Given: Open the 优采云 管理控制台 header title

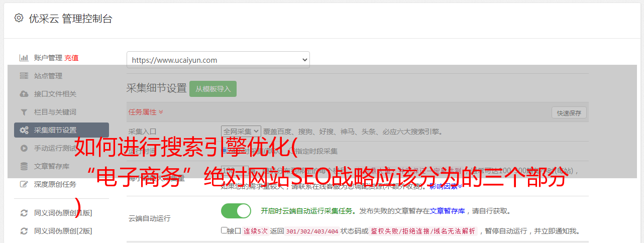Looking at the screenshot, I should point(70,19).
